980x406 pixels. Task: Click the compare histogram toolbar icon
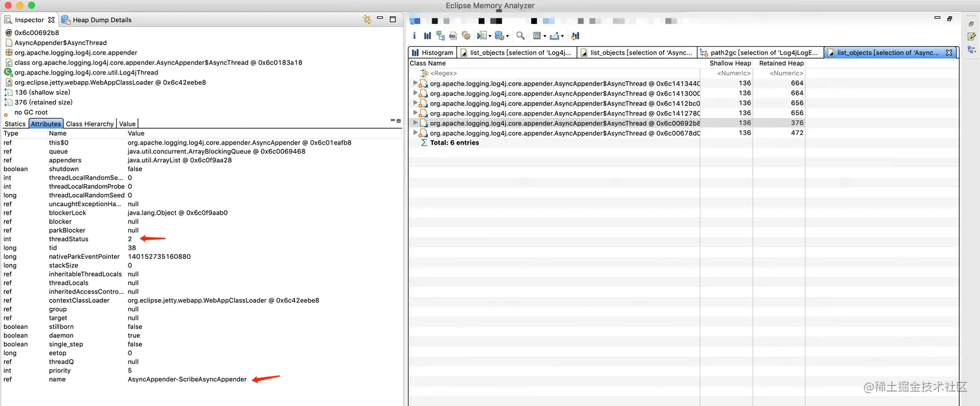(575, 36)
